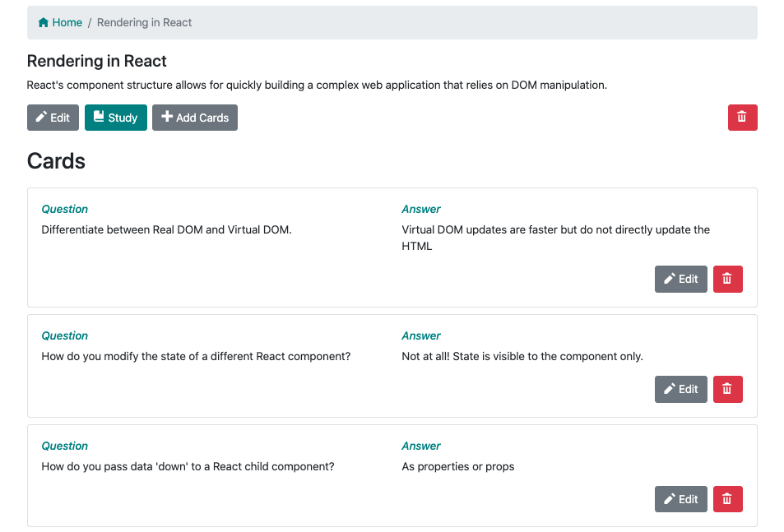This screenshot has height=532, width=784.
Task: Delete the Real DOM vs Virtual DOM card
Action: click(x=727, y=280)
